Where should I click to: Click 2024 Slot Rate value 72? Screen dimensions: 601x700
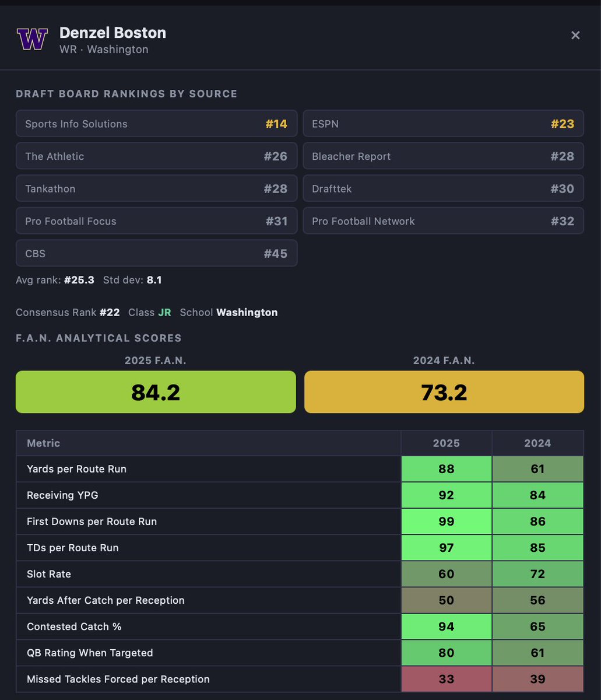click(538, 574)
